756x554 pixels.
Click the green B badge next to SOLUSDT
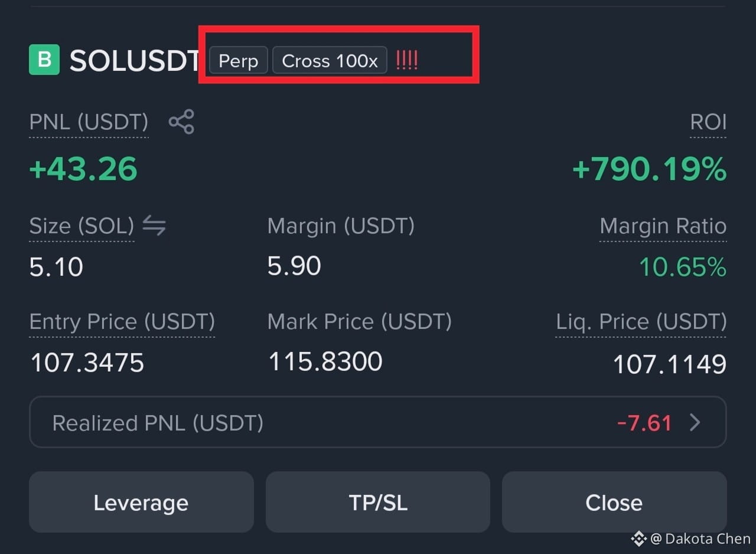pos(44,60)
